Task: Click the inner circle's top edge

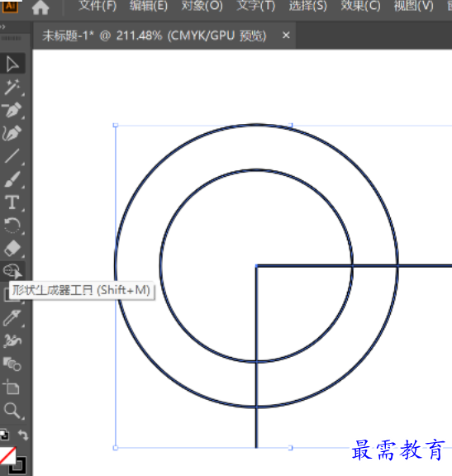Action: coord(256,169)
